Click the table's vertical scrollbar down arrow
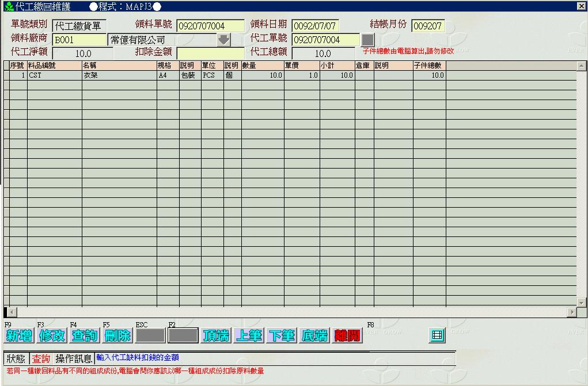The width and height of the screenshot is (588, 386). [x=581, y=302]
